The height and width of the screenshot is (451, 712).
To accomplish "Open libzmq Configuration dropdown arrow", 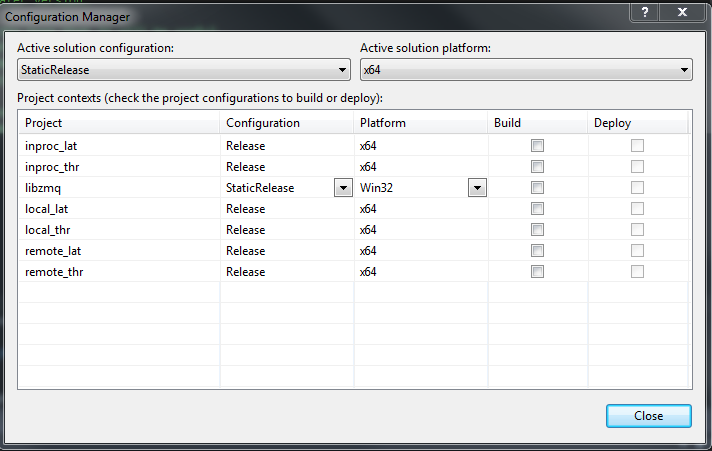I will coord(343,188).
